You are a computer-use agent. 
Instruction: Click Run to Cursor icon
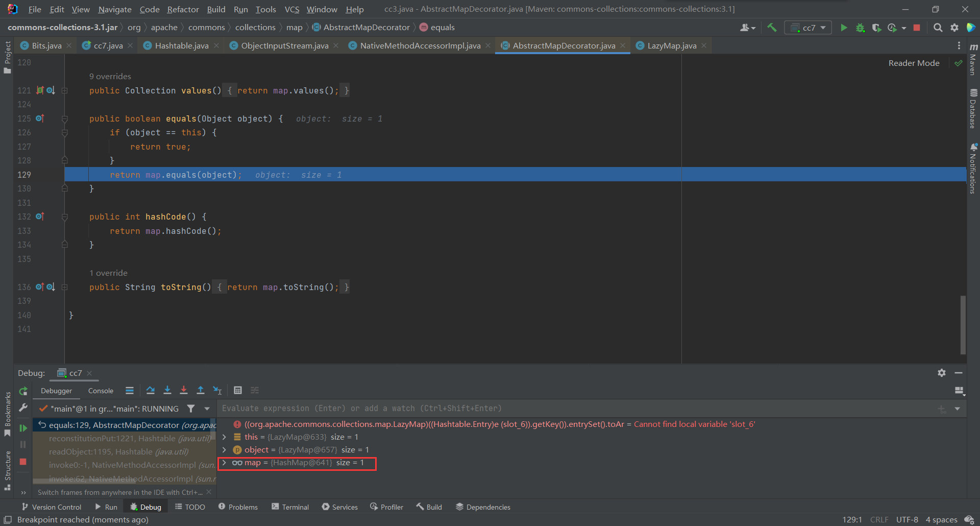(217, 391)
